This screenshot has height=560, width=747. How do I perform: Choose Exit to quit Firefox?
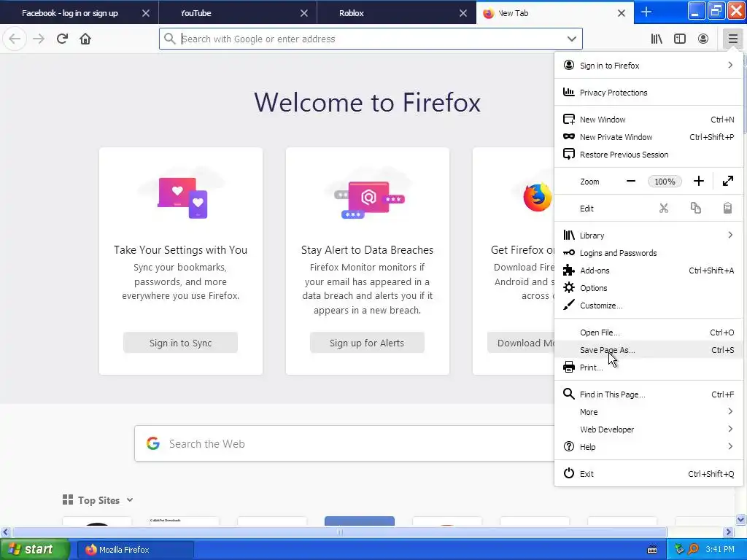point(649,474)
